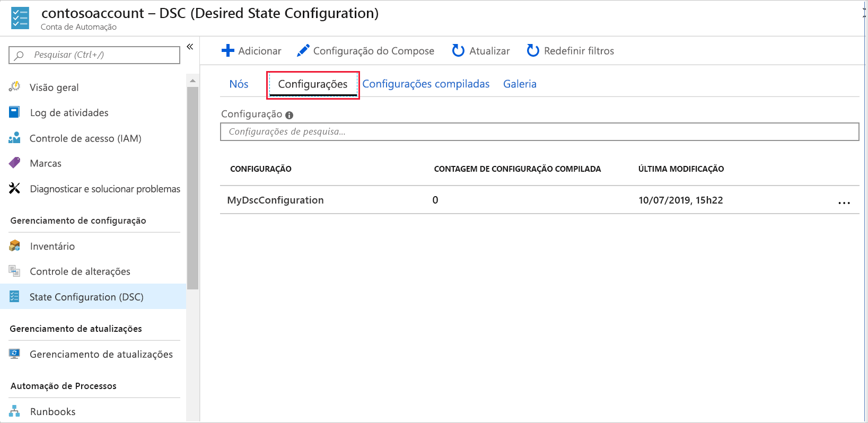
Task: Click Redefinir filtros label
Action: pyautogui.click(x=579, y=51)
